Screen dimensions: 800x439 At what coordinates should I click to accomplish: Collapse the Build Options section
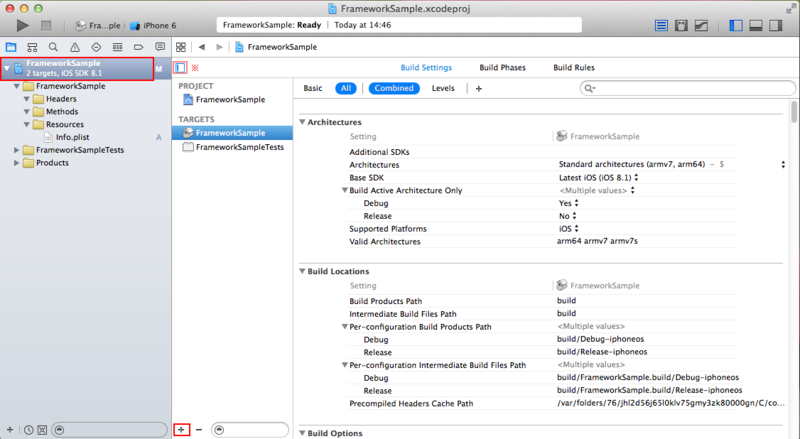click(x=302, y=433)
